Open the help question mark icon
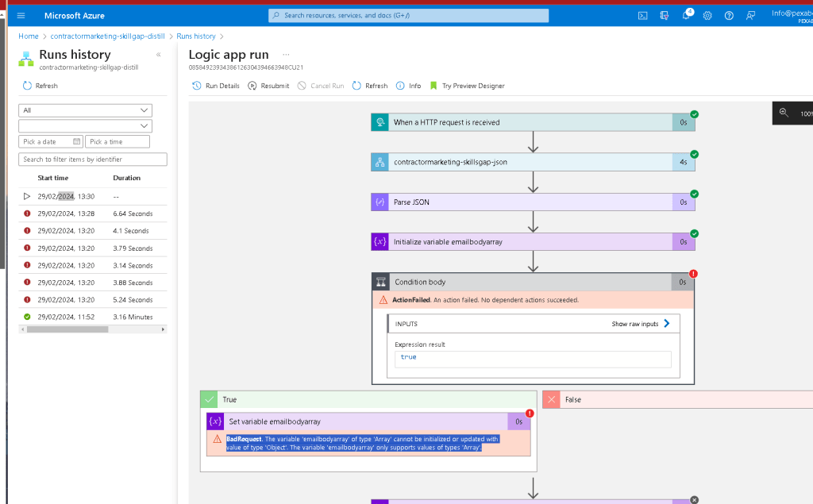 click(x=729, y=16)
